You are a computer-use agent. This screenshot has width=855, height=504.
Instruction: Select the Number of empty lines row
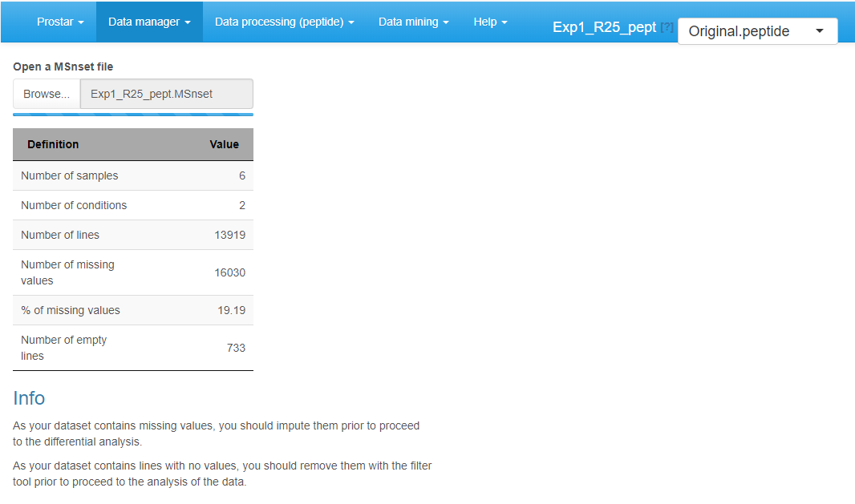tap(133, 348)
